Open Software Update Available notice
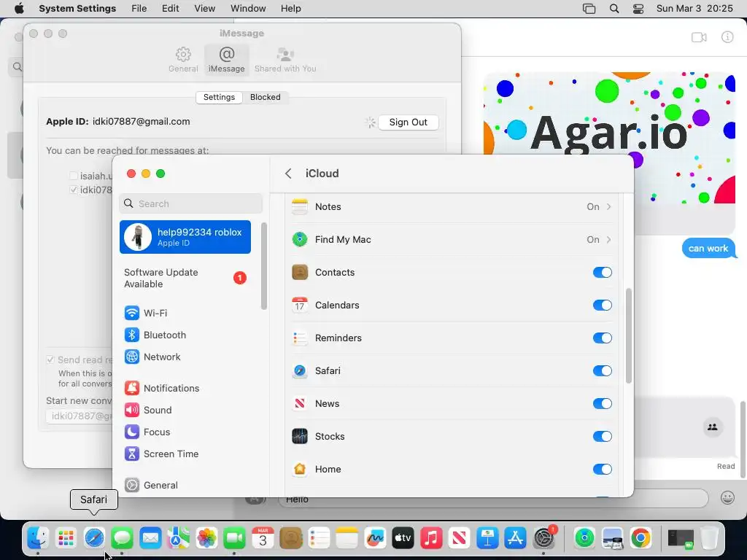Image resolution: width=747 pixels, height=560 pixels. pyautogui.click(x=185, y=278)
